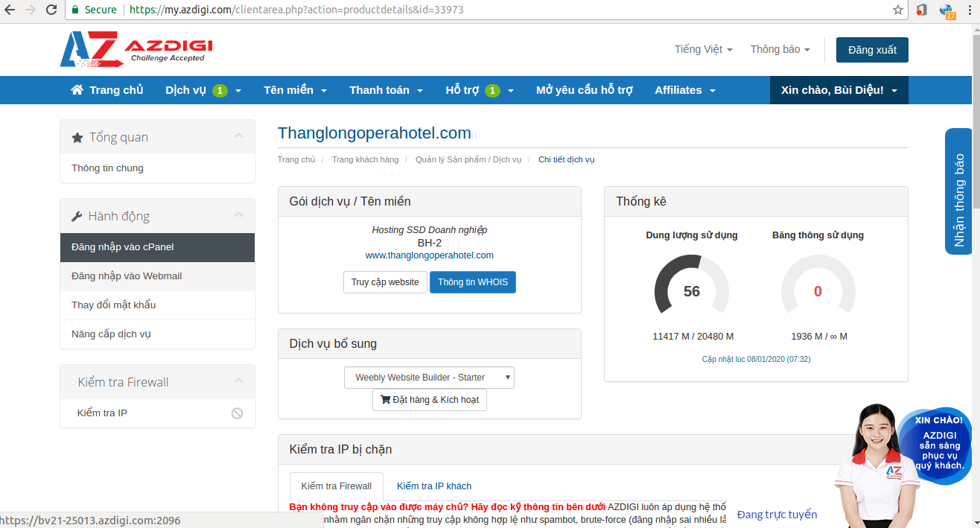Click the star icon beside Tổng quan

coord(77,138)
